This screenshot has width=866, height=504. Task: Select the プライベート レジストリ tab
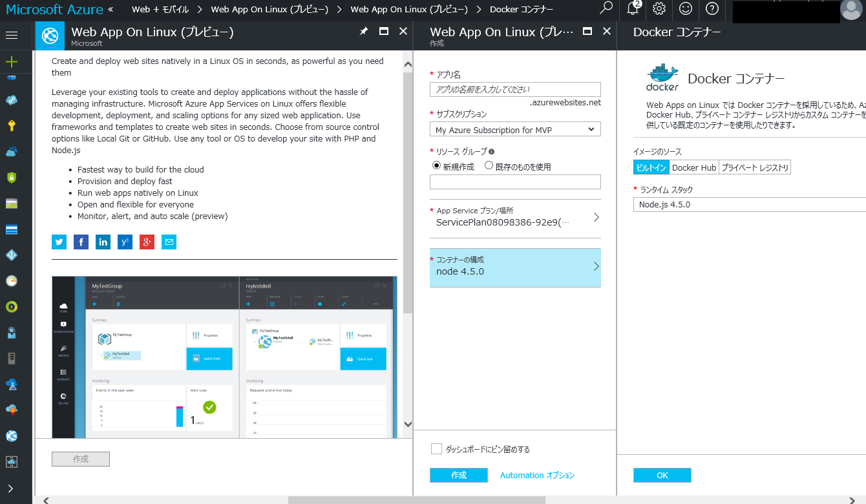tap(755, 167)
